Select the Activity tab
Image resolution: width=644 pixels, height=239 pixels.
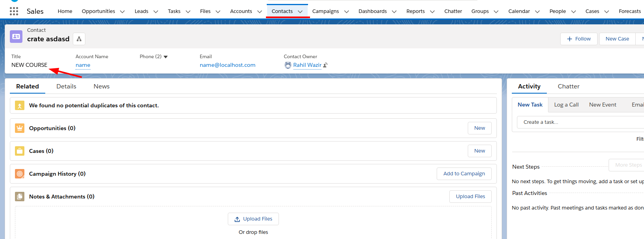(x=529, y=86)
